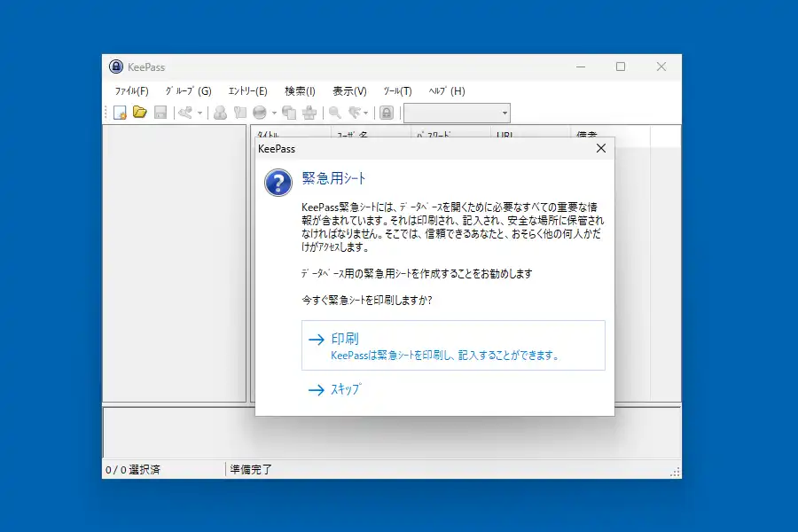Image resolution: width=798 pixels, height=532 pixels.
Task: Click the URL column header
Action: pos(530,136)
